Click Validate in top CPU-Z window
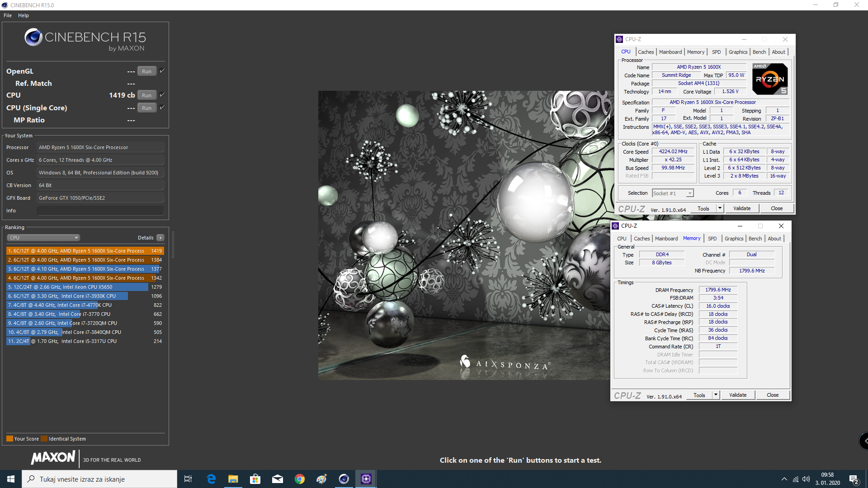The width and height of the screenshot is (868, 488). click(x=742, y=209)
